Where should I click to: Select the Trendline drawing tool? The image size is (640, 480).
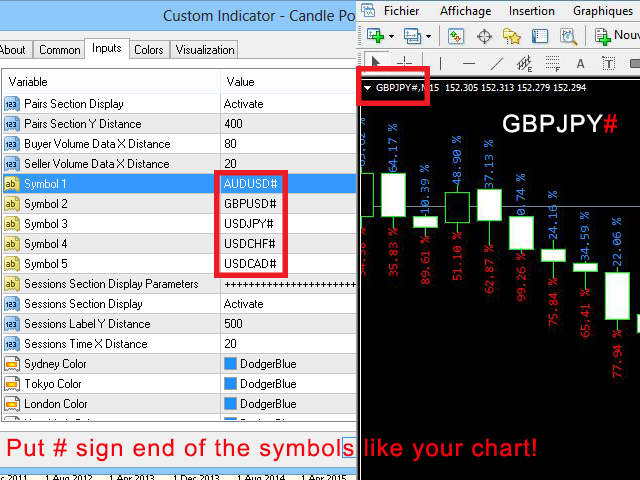pyautogui.click(x=496, y=63)
